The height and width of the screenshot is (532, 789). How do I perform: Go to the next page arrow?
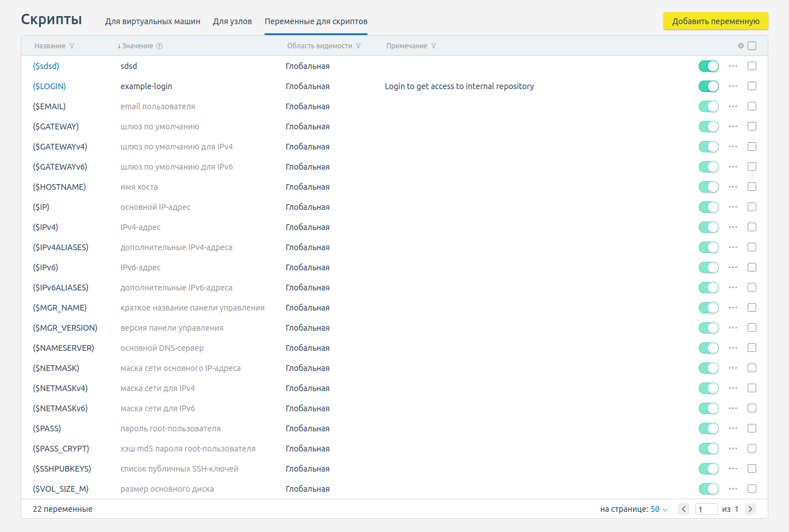(x=750, y=509)
